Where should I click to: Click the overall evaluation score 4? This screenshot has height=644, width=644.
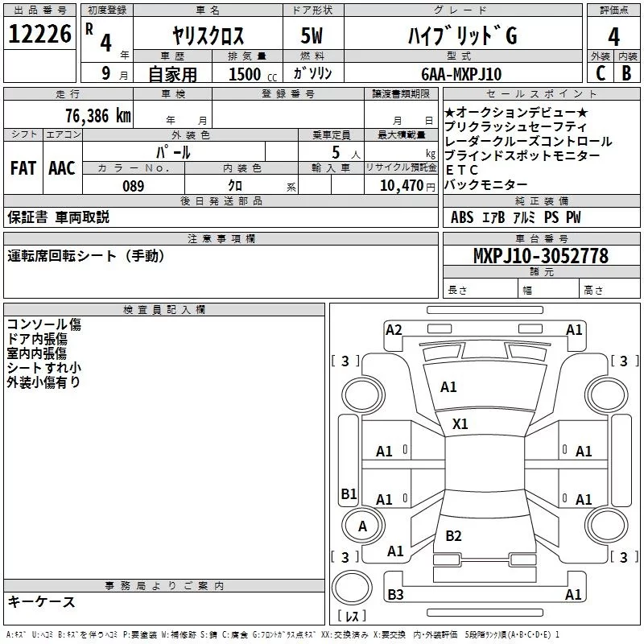tap(613, 36)
